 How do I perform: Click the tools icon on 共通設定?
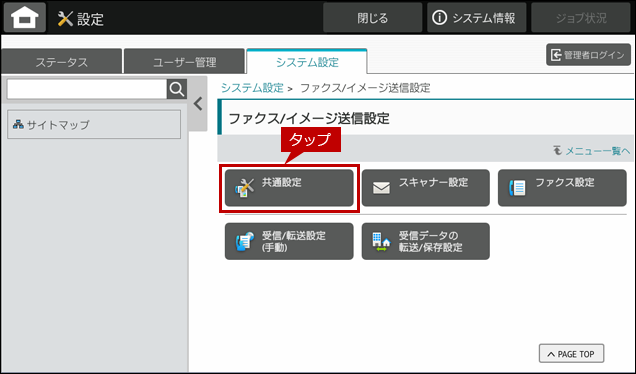coord(244,188)
